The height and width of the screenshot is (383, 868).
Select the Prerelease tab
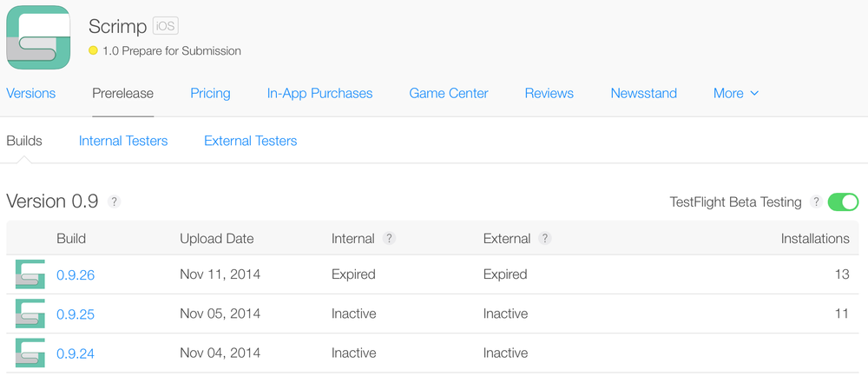click(123, 93)
